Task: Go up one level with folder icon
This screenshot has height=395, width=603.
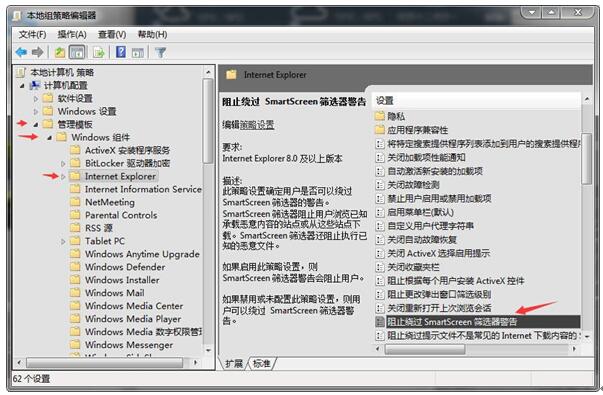Action: pos(60,52)
